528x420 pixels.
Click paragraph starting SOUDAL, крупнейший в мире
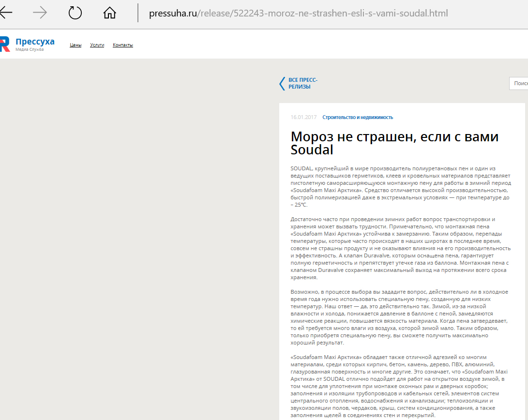coord(401,186)
